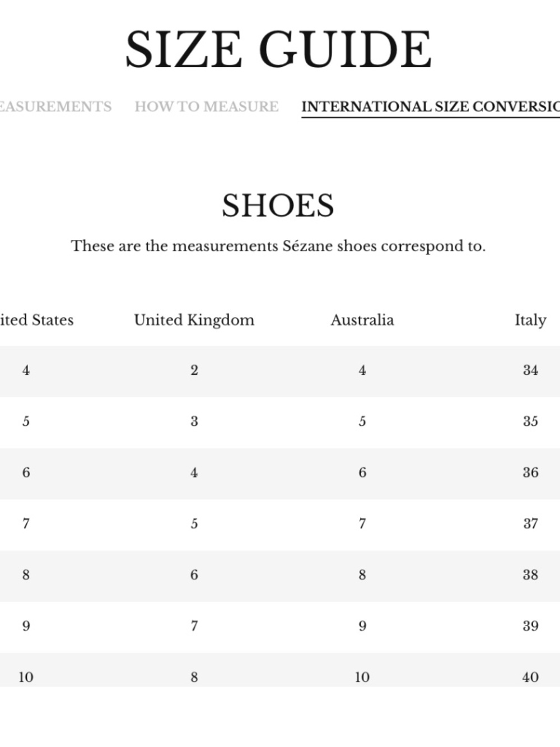Click the United States column header

tap(36, 320)
